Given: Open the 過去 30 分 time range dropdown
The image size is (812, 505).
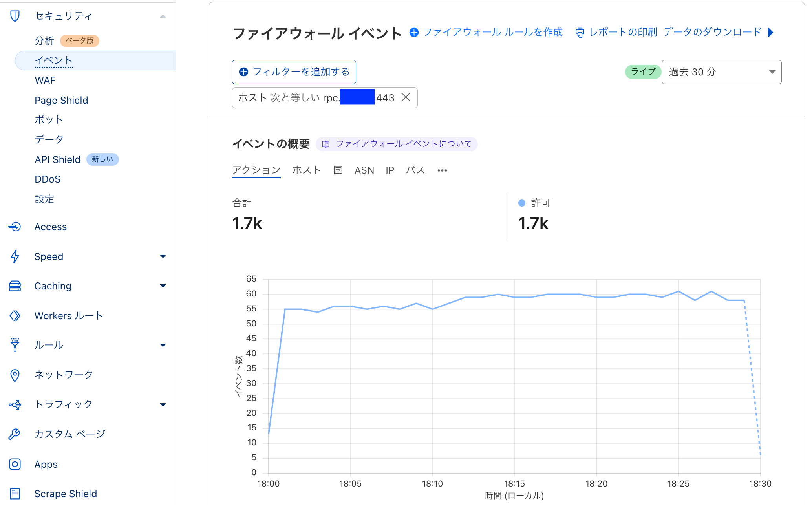Looking at the screenshot, I should pos(721,71).
